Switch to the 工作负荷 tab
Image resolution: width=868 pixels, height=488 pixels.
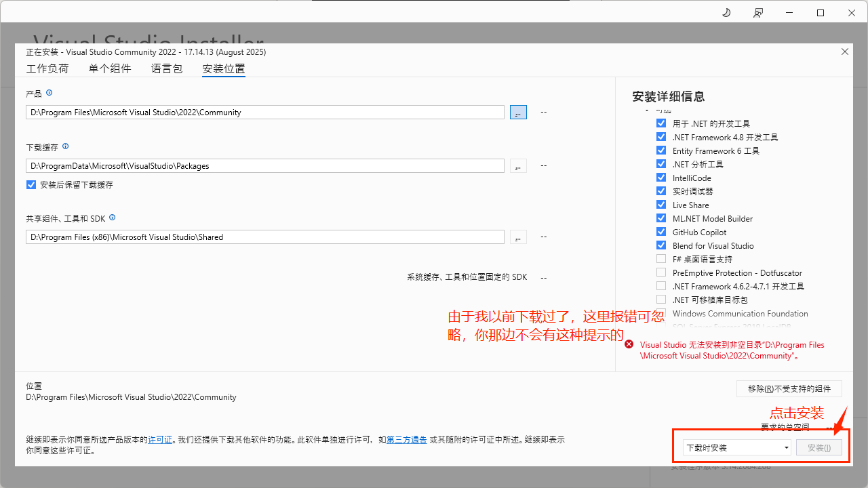(47, 68)
